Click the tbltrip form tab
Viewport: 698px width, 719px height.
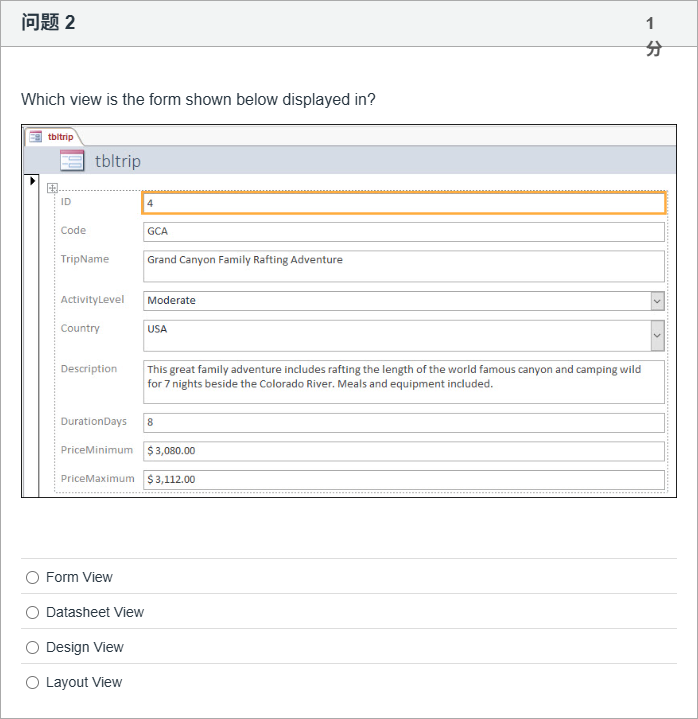[59, 136]
